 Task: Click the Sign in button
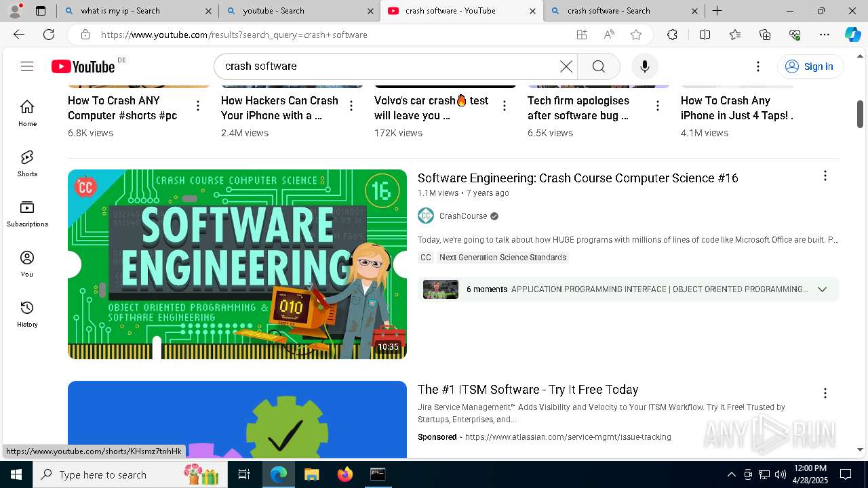pyautogui.click(x=810, y=66)
